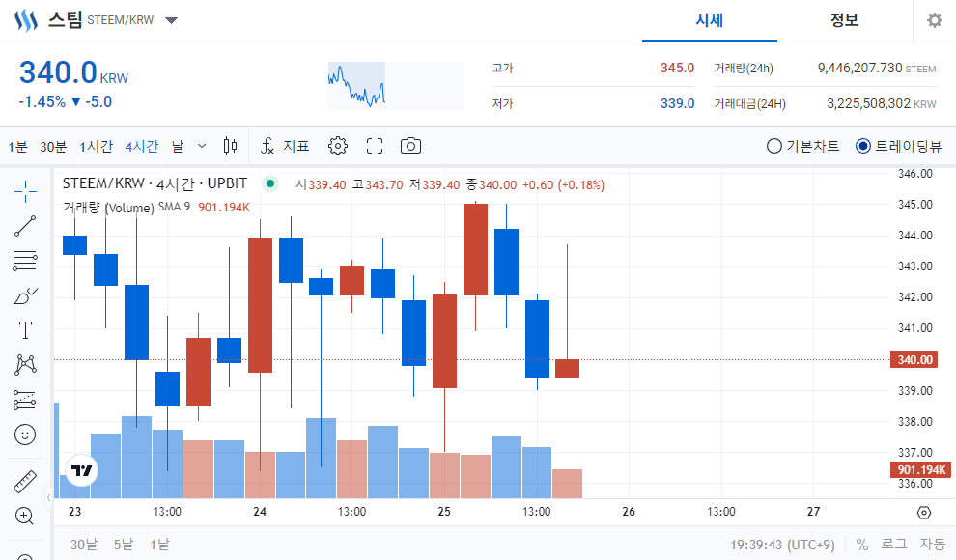Set interval to 30분

tap(53, 146)
